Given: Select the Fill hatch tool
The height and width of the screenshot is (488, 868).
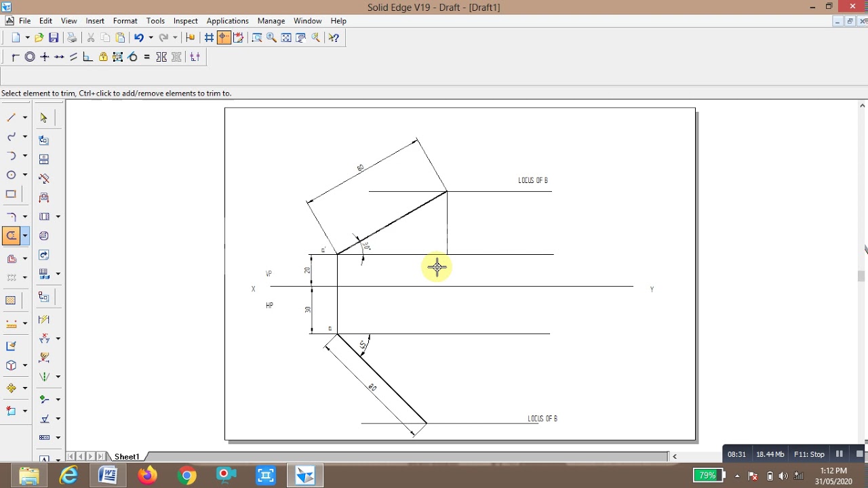Looking at the screenshot, I should coord(11,300).
